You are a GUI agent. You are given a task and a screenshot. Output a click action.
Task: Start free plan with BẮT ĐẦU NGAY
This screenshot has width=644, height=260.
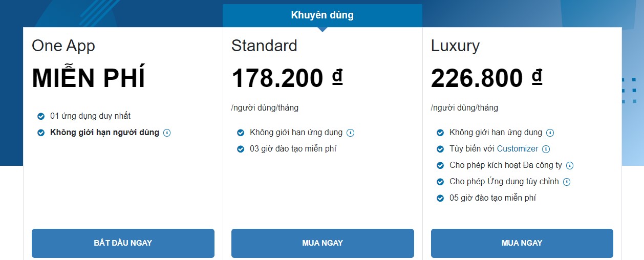pos(123,243)
